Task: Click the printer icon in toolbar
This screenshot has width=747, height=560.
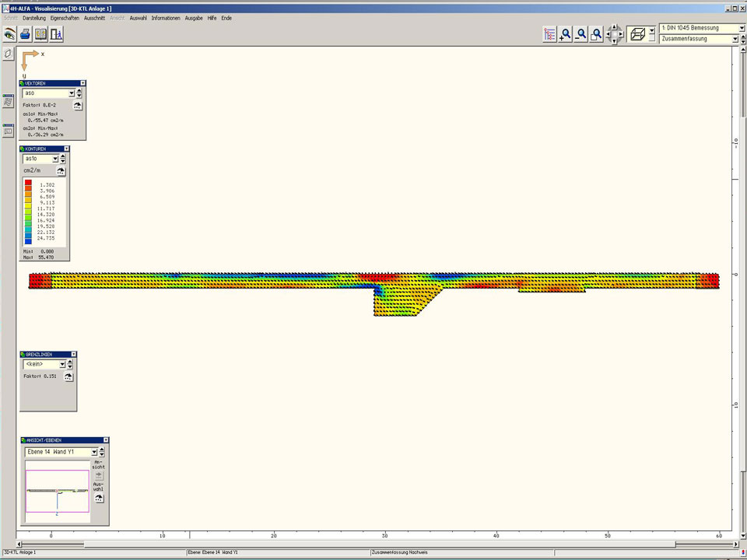Action: [x=25, y=34]
